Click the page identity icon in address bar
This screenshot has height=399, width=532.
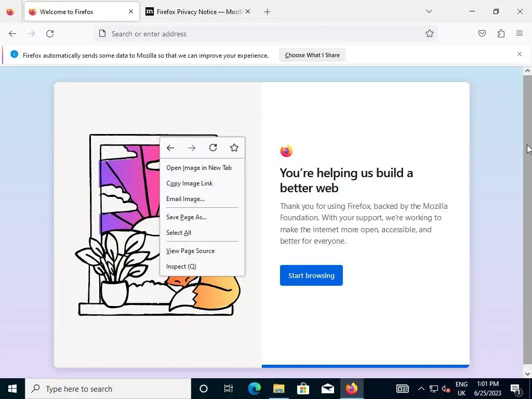click(x=102, y=33)
